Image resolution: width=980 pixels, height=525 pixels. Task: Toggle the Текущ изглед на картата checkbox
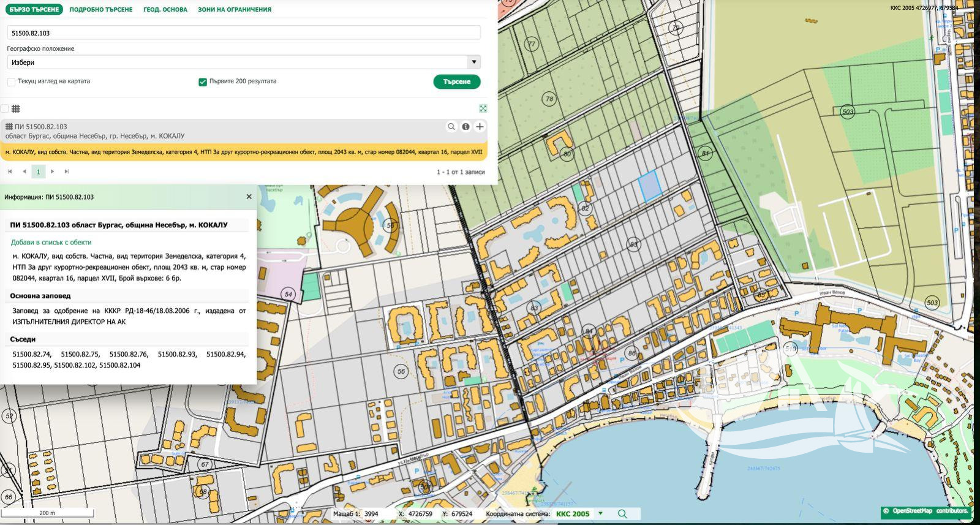point(11,81)
